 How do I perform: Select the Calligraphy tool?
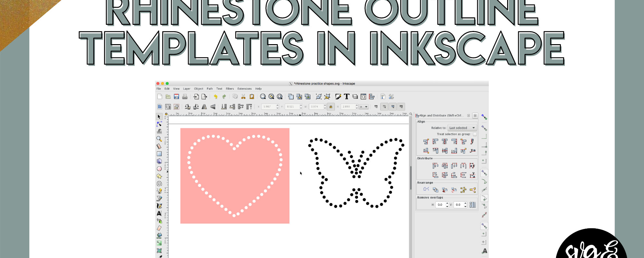(x=159, y=206)
